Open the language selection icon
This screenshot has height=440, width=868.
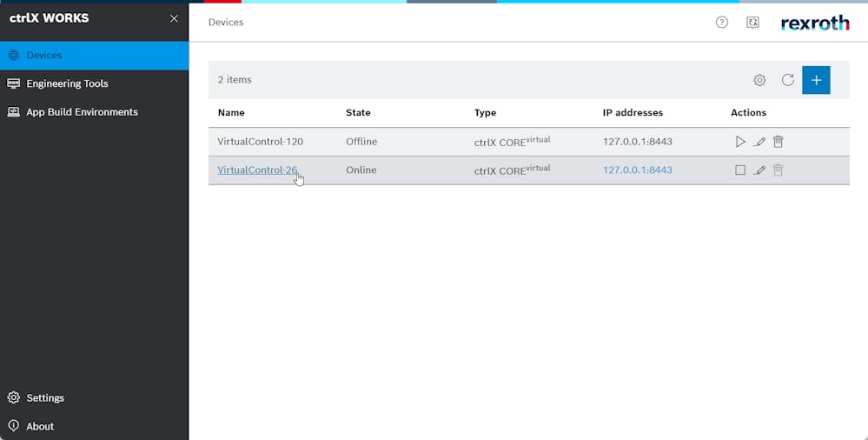752,22
